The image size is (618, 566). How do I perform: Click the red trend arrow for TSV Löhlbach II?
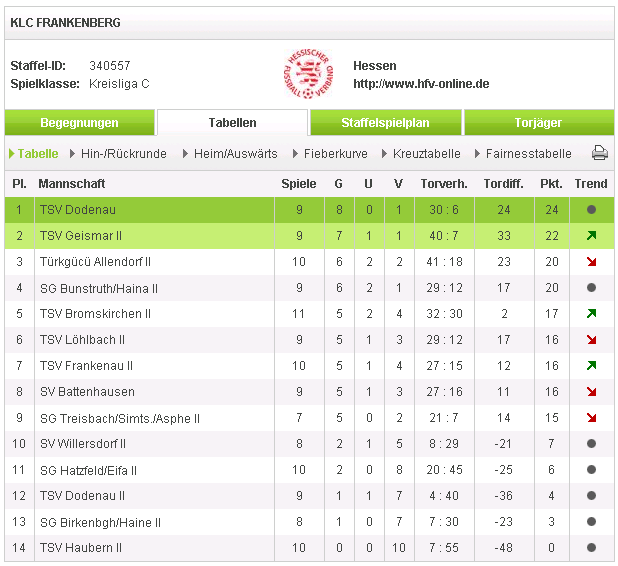pos(591,340)
